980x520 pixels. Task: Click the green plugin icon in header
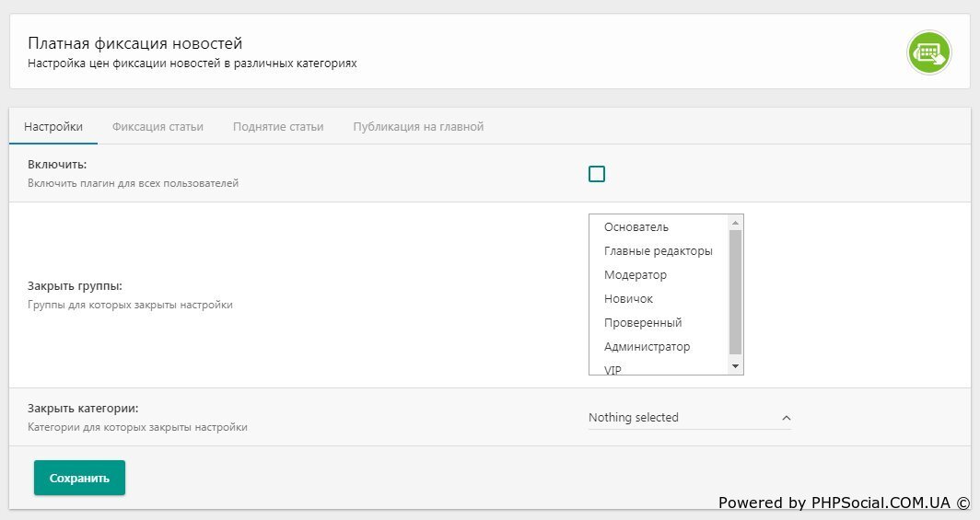[x=928, y=52]
